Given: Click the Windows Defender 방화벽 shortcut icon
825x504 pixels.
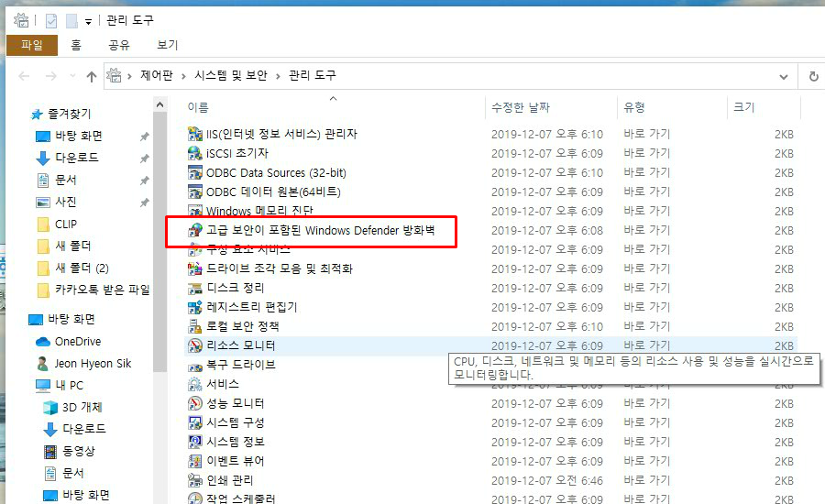Looking at the screenshot, I should 195,230.
